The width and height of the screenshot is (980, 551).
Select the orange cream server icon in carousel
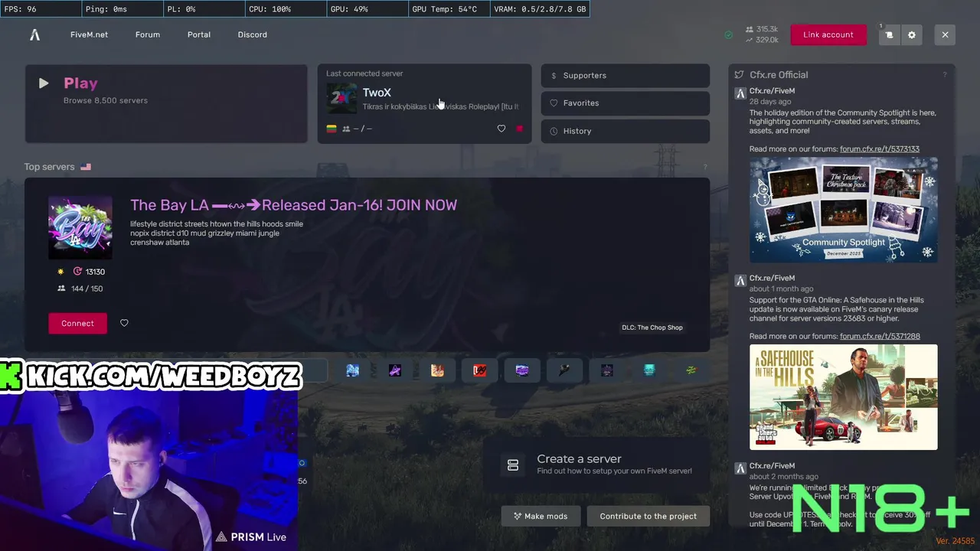pyautogui.click(x=437, y=370)
